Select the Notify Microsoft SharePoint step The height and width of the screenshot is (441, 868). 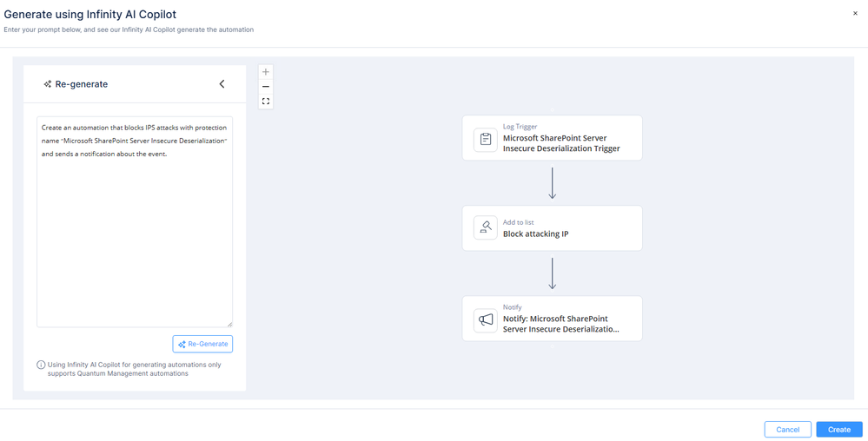(x=561, y=324)
